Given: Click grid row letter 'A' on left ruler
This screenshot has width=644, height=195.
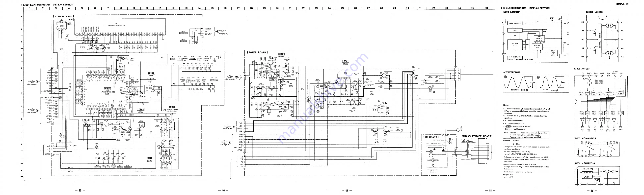Looking at the screenshot, I should click(x=22, y=17).
